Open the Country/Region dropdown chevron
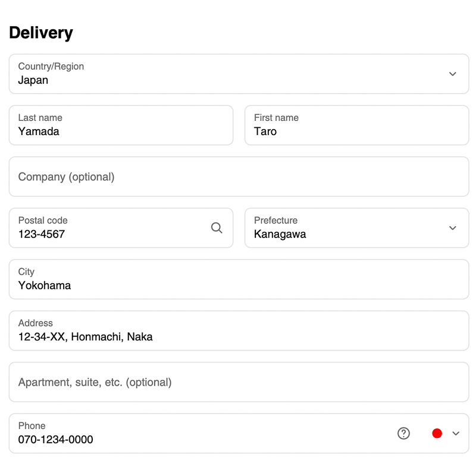This screenshot has height=476, width=476. (x=453, y=74)
